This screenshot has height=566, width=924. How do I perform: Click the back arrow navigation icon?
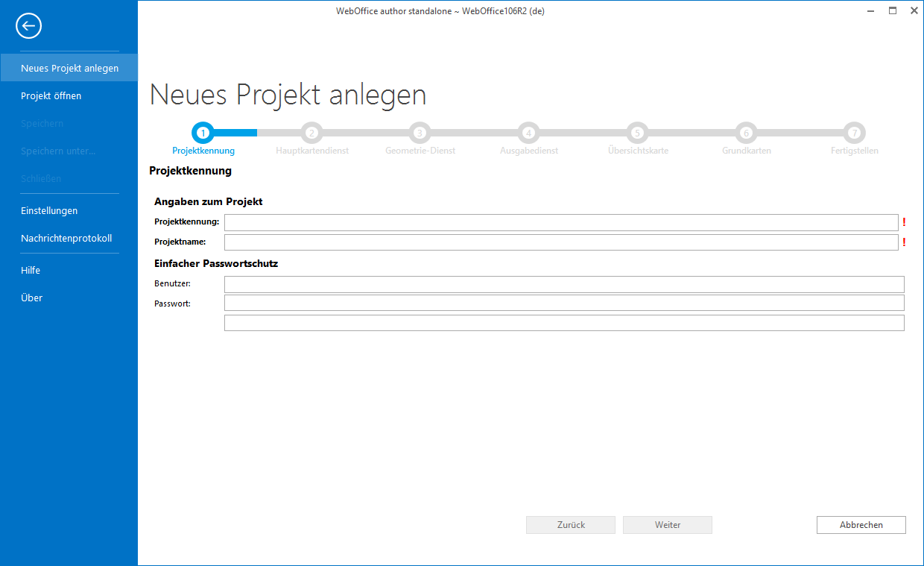click(x=28, y=25)
